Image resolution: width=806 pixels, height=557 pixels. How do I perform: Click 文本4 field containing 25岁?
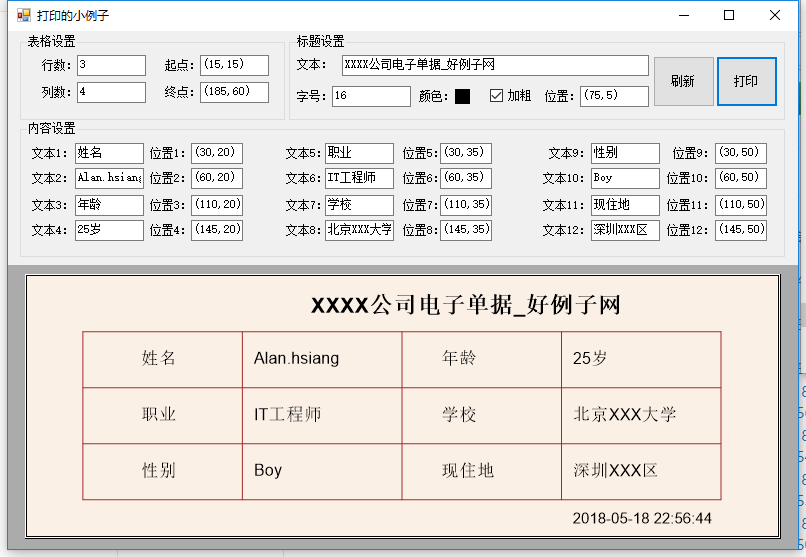pyautogui.click(x=109, y=230)
